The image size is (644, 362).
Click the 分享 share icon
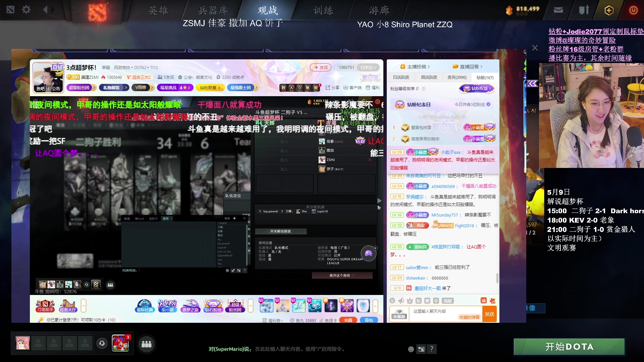(x=332, y=87)
